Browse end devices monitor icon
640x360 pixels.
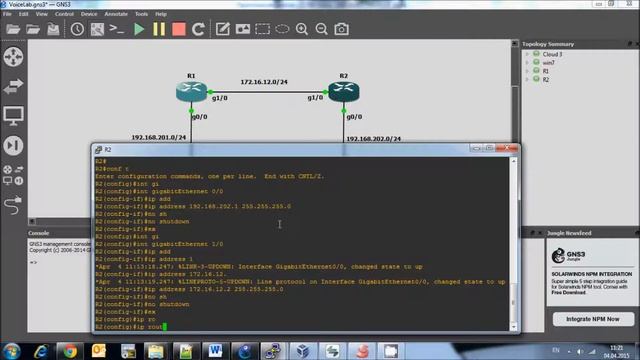tap(13, 116)
